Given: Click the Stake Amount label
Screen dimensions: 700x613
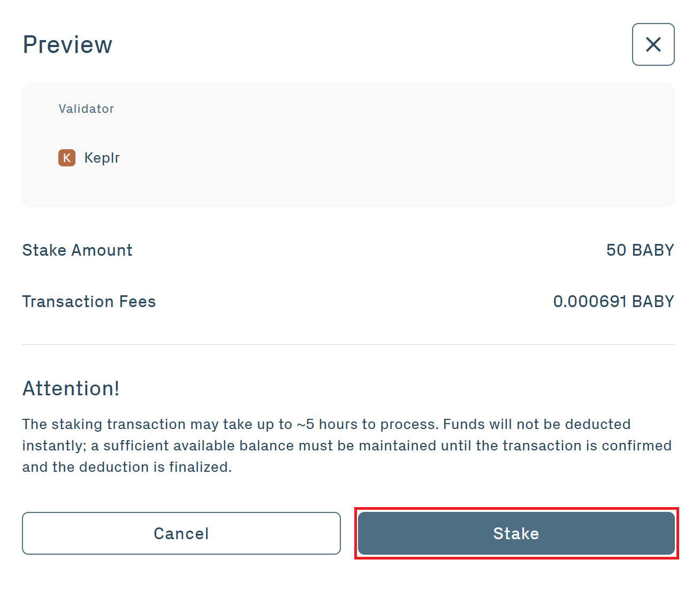Looking at the screenshot, I should tap(77, 250).
